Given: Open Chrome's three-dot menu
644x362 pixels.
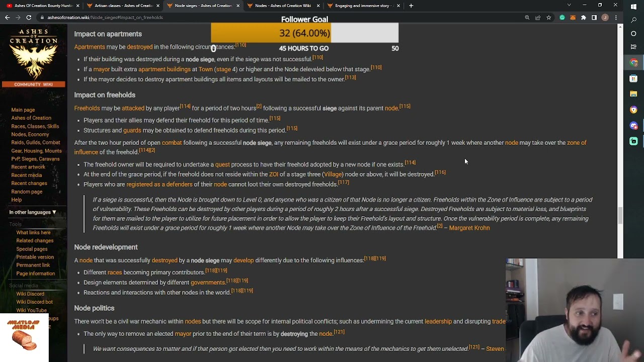Looking at the screenshot, I should [616, 18].
